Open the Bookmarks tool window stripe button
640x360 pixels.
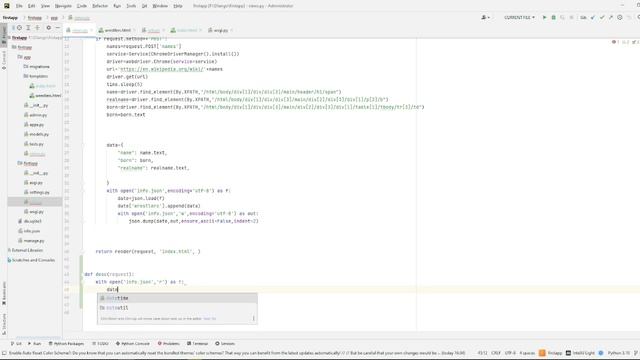click(4, 293)
